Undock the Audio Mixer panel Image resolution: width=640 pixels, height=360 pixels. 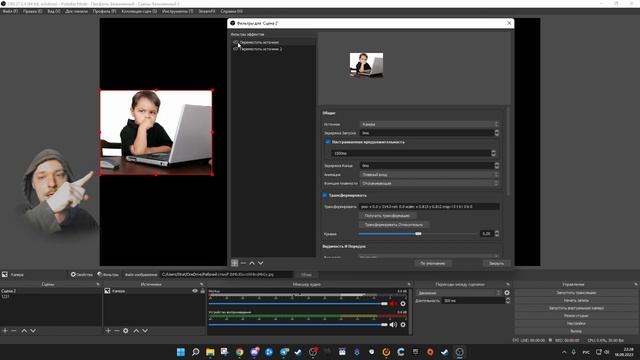(409, 284)
